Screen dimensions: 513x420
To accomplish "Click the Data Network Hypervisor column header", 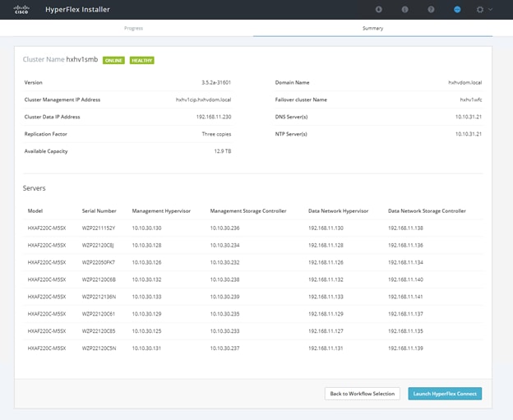I will [338, 211].
